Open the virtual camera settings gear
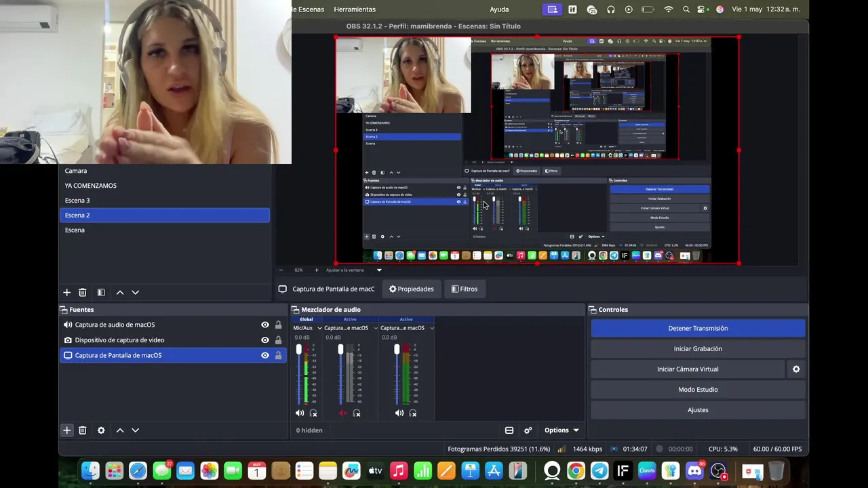The image size is (868, 488). [x=796, y=369]
